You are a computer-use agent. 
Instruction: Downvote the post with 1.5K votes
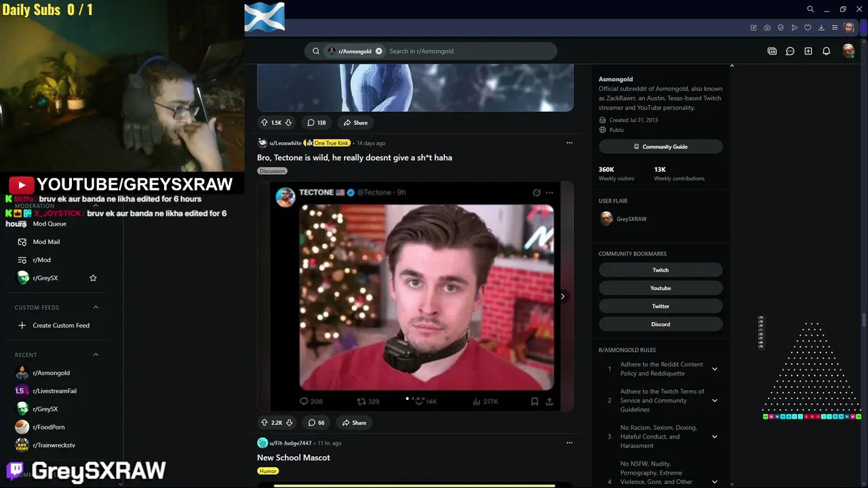[288, 123]
